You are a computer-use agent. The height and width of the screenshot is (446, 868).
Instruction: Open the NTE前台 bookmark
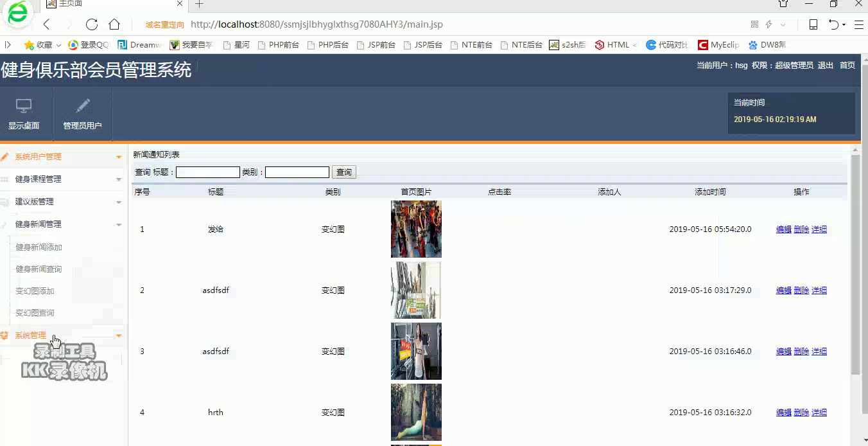[471, 45]
